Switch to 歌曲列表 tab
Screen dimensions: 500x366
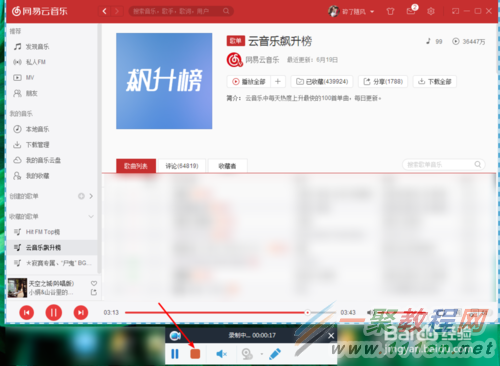coord(136,166)
